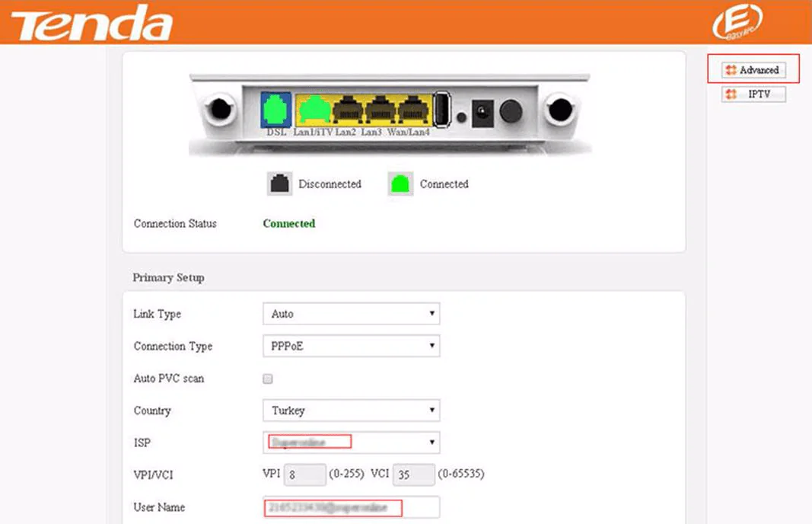This screenshot has width=812, height=524.
Task: Click the Easy life E logo
Action: pos(737,22)
